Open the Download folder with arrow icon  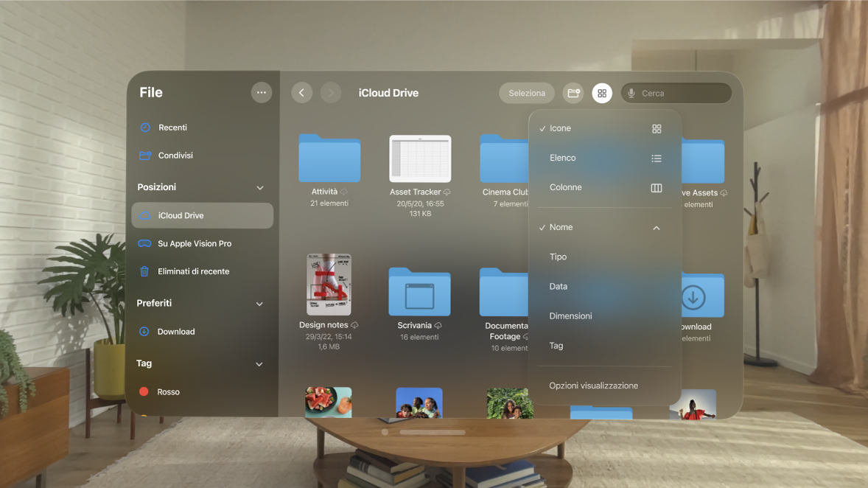(x=702, y=296)
